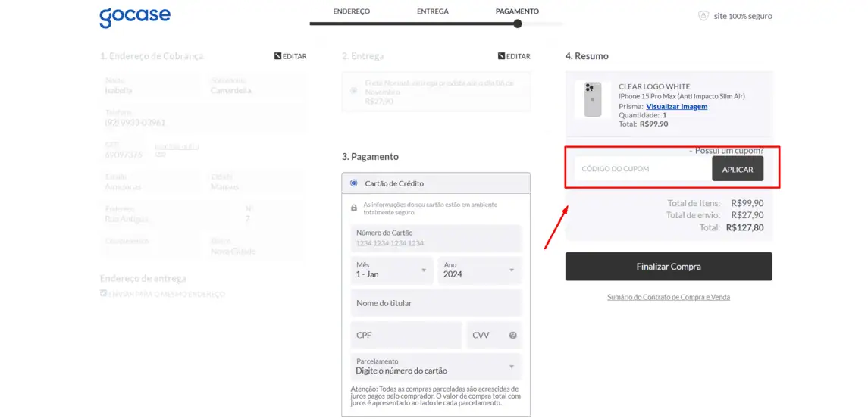The width and height of the screenshot is (868, 419).
Task: Select the Cartão de Crédito radio button
Action: click(x=354, y=183)
